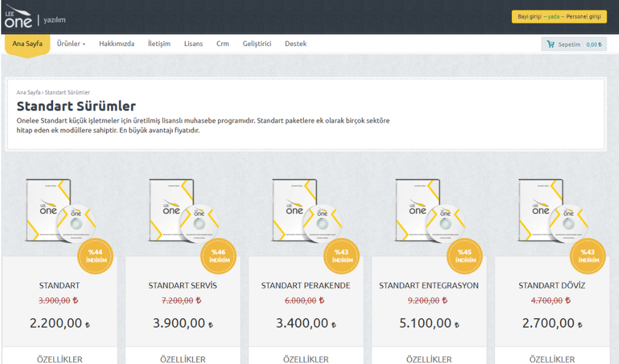Click the crossed-out 9.200,00 old price
This screenshot has height=364, width=619.
pos(427,301)
